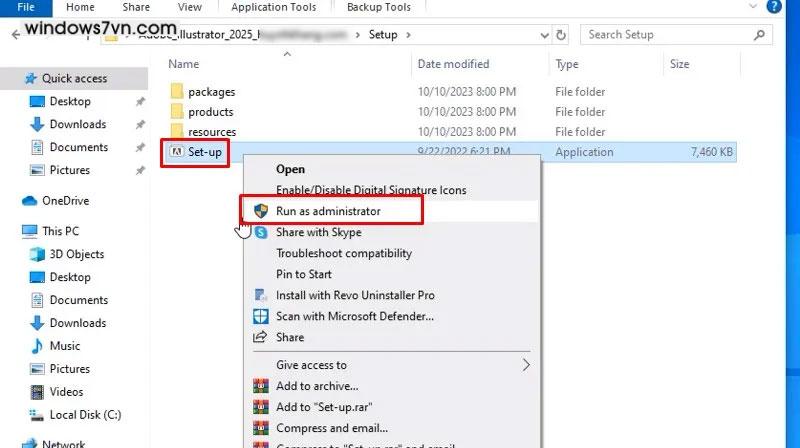Screen dimensions: 800x448
Task: Click the Skype icon in context menu
Action: tap(260, 233)
